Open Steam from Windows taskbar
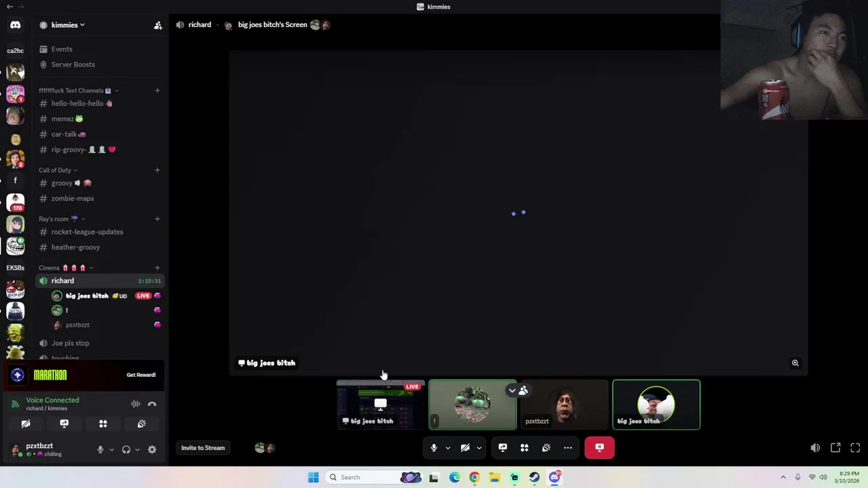Screen dimensions: 868x488 [534, 477]
